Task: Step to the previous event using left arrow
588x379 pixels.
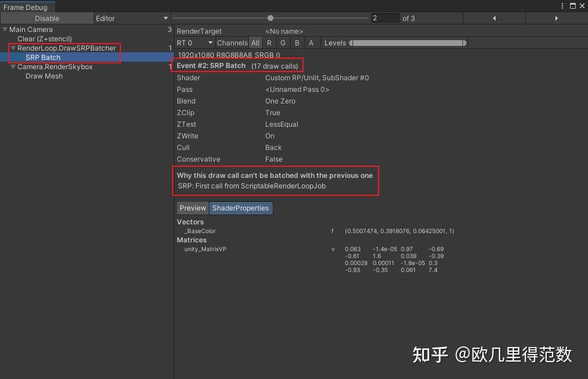Action: (494, 18)
